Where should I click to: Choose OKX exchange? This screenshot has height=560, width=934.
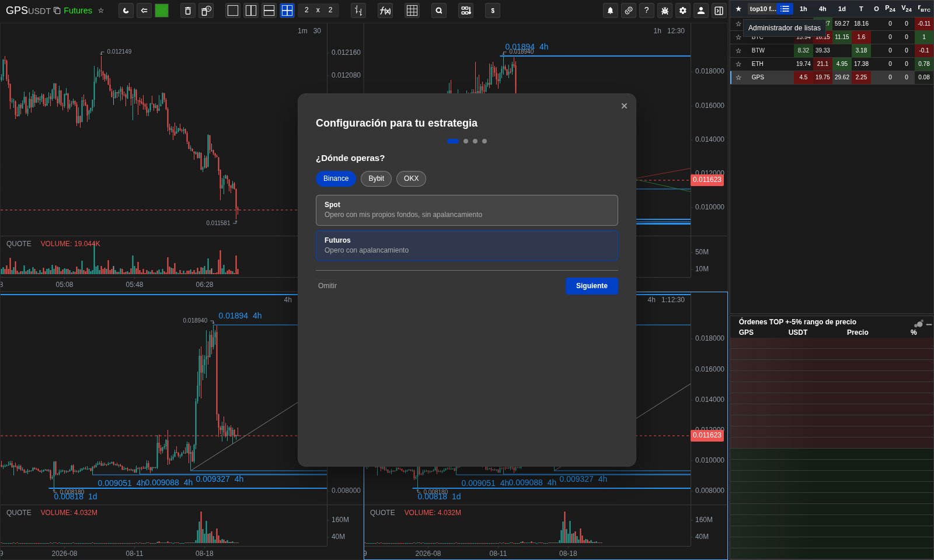point(411,178)
